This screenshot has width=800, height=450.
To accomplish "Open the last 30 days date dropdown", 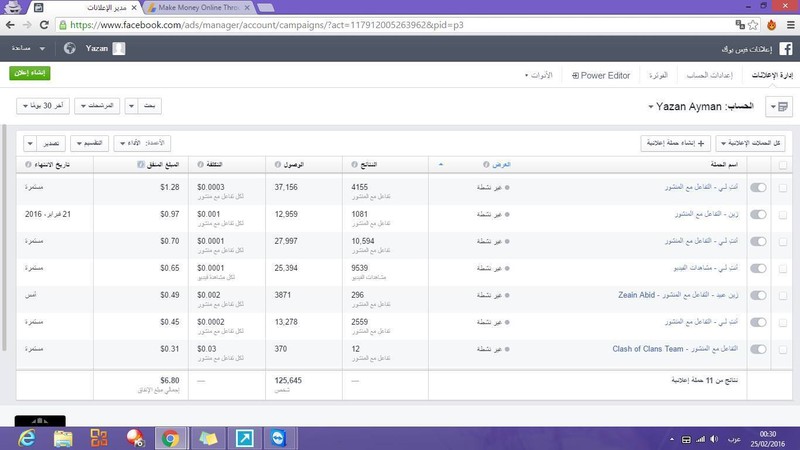I will point(43,106).
